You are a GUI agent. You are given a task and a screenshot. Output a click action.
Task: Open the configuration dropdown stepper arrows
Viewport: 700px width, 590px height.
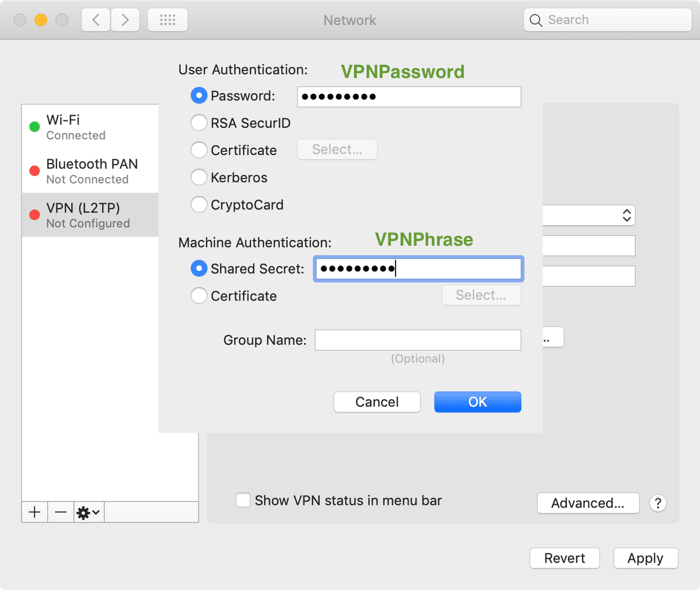coord(626,215)
